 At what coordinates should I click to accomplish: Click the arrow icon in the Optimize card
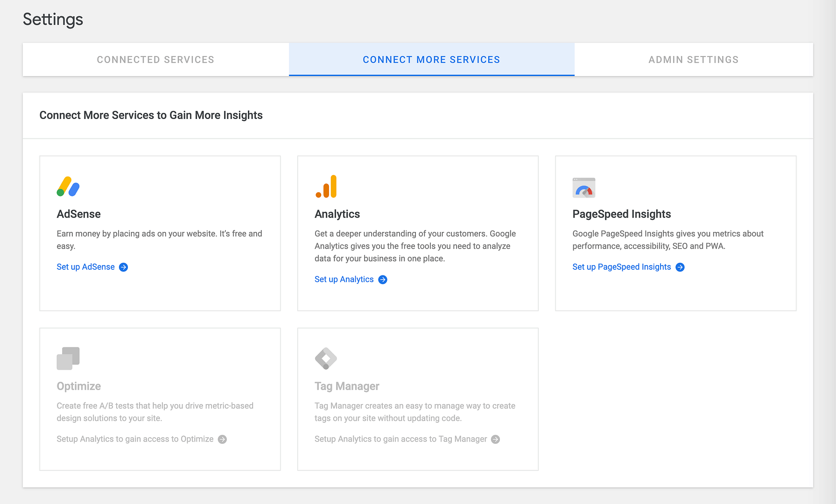click(x=223, y=439)
